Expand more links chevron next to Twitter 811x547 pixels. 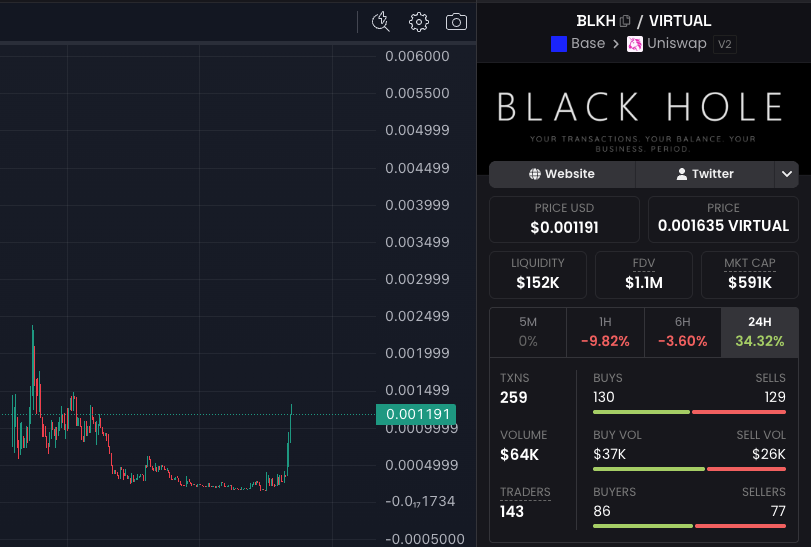point(787,174)
